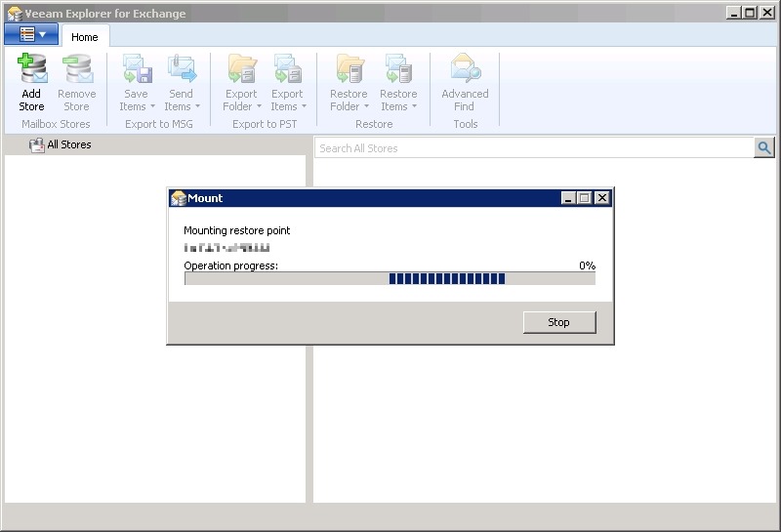The image size is (781, 532).
Task: Click the 'Mailbox Stores' group label
Action: pos(56,124)
